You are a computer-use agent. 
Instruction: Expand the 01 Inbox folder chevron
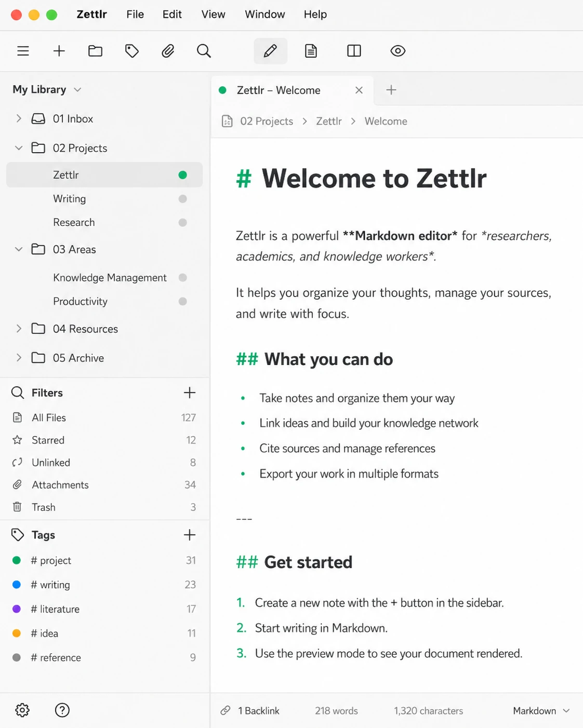(19, 118)
